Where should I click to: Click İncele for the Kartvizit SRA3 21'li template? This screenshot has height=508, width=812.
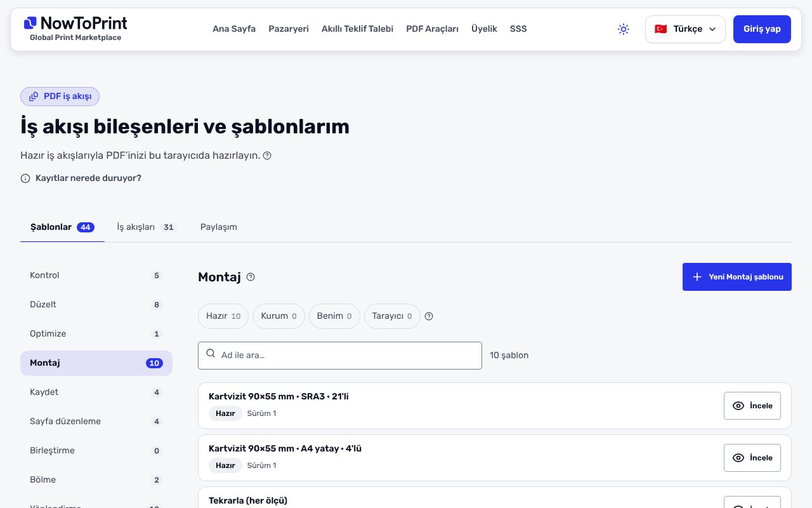pyautogui.click(x=752, y=406)
